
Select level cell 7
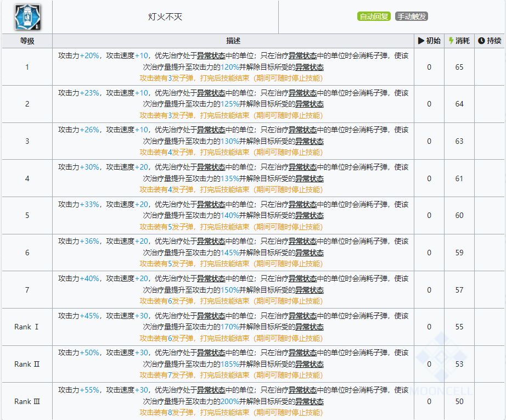[27, 290]
